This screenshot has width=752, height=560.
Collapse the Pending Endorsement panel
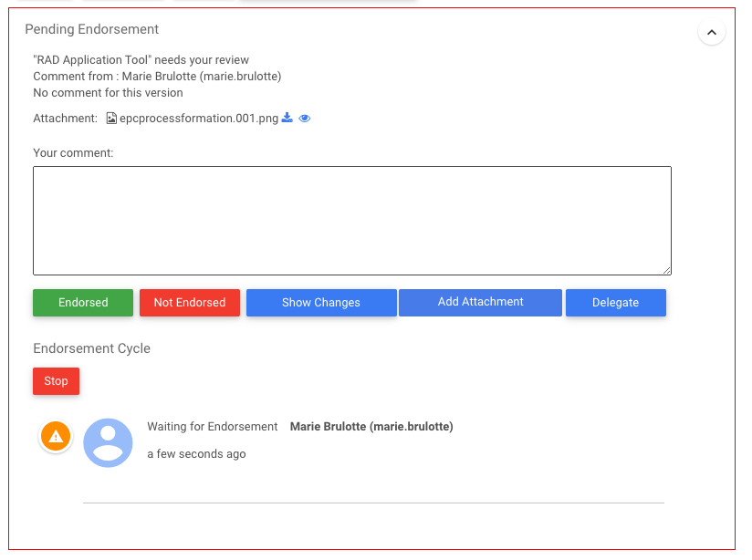(x=711, y=33)
